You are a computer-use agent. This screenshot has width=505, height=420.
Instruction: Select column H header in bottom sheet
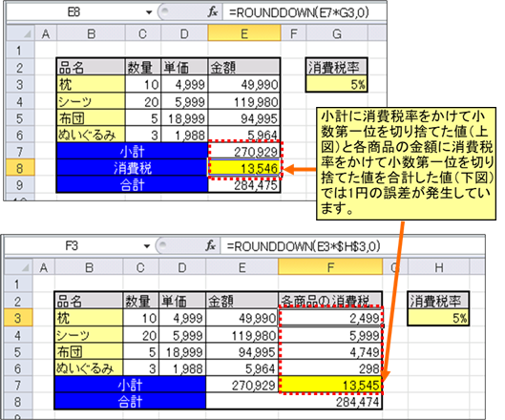click(x=438, y=267)
